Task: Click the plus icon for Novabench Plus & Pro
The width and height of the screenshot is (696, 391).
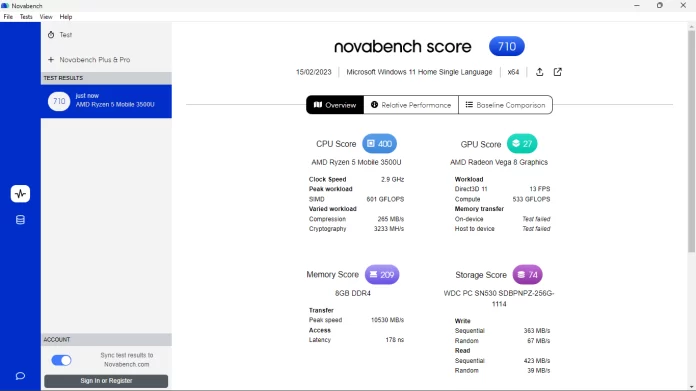Action: click(51, 59)
